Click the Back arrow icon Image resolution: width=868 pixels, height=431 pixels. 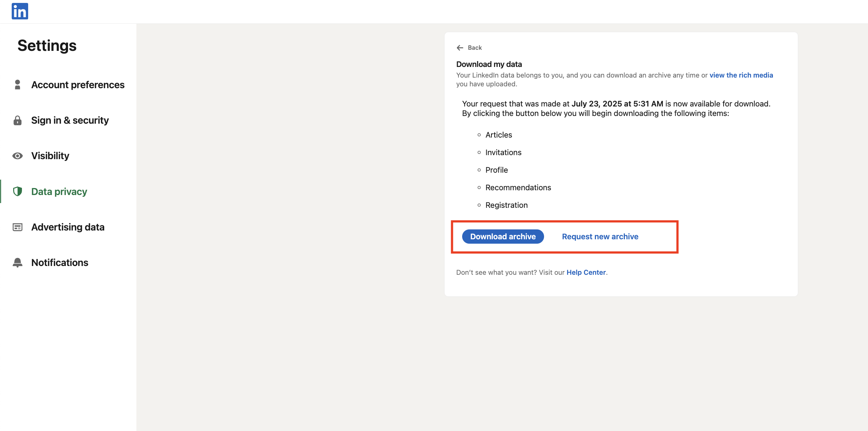point(460,48)
